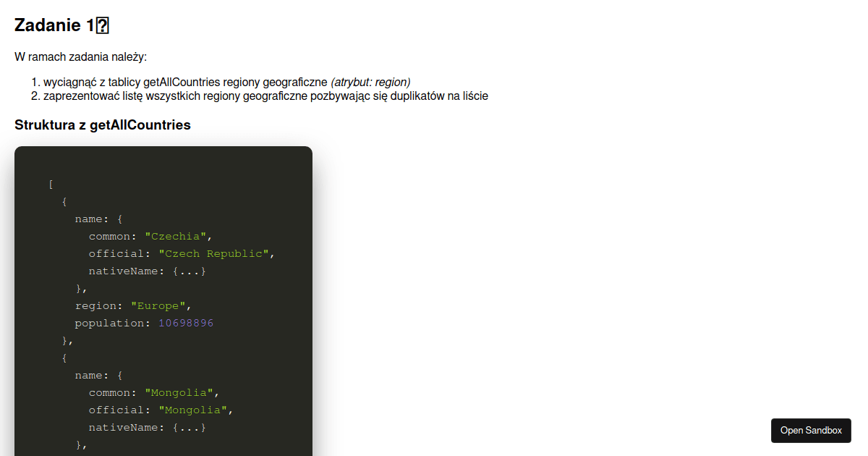The height and width of the screenshot is (456, 868).
Task: Click the list item about pozbywając się duplikatów
Action: pyautogui.click(x=265, y=96)
